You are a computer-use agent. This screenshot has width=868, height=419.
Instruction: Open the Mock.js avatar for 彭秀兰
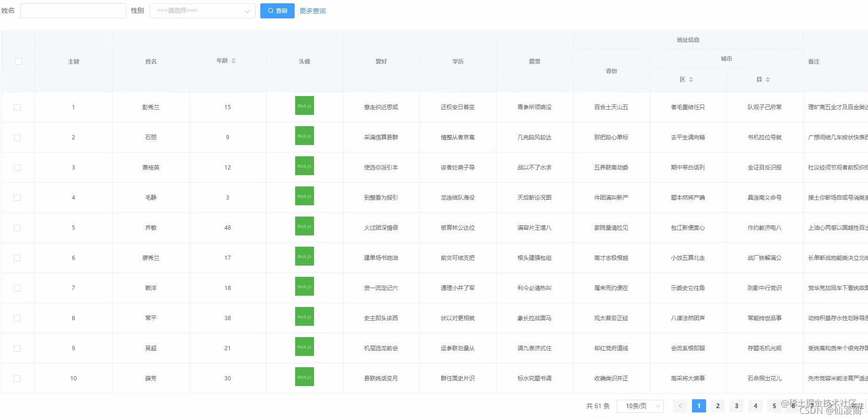pyautogui.click(x=305, y=106)
